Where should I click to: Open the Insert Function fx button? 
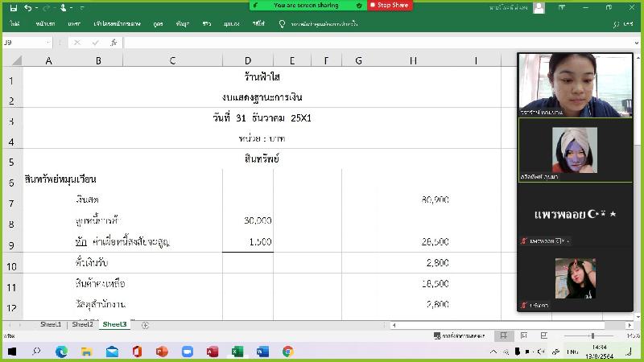click(x=114, y=43)
